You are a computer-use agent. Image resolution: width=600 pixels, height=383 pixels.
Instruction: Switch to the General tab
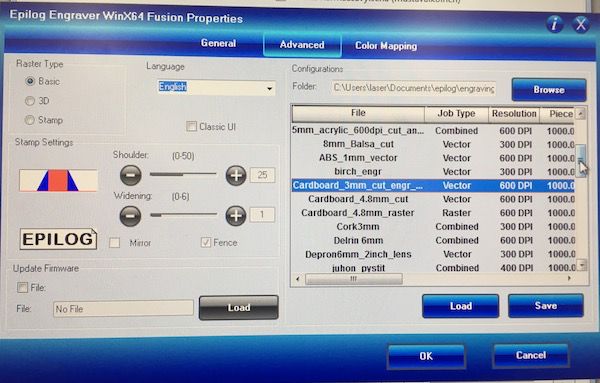pos(218,43)
